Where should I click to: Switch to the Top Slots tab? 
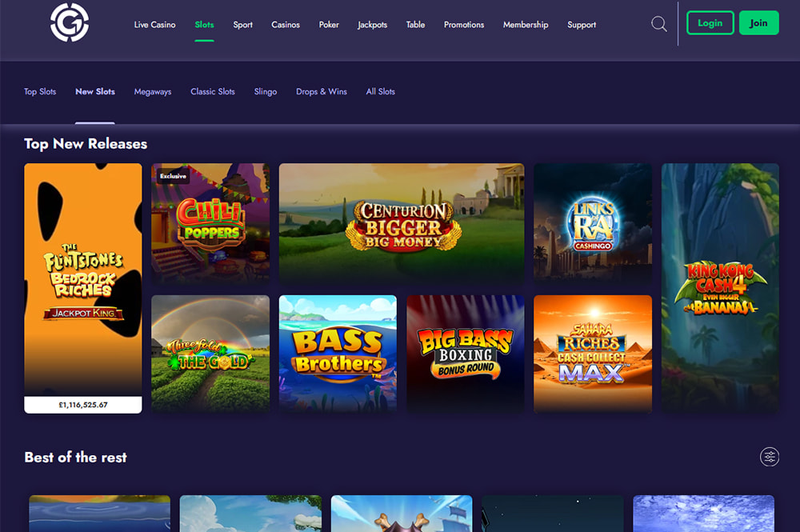point(40,92)
